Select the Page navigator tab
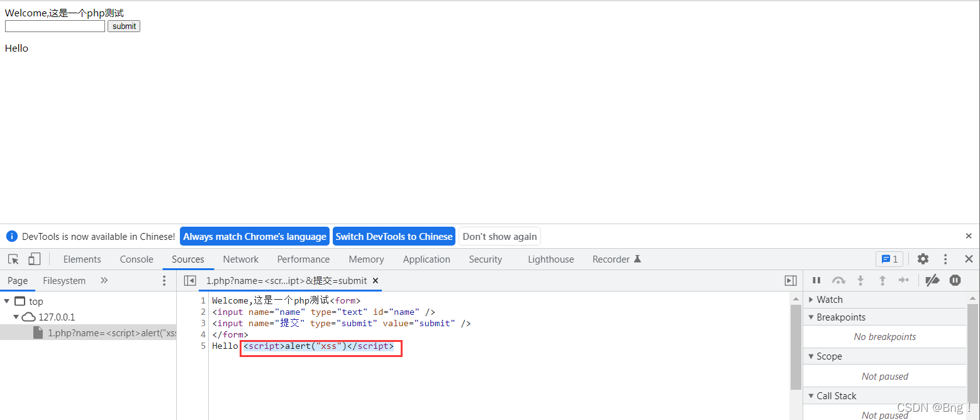Image resolution: width=980 pixels, height=420 pixels. pos(18,281)
